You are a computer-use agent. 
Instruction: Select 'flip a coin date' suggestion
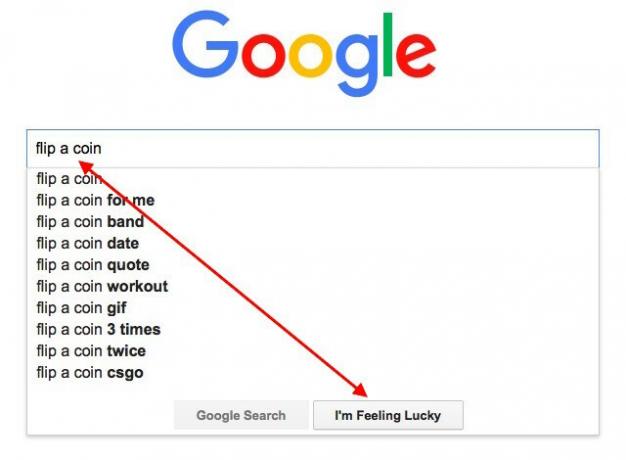(x=313, y=243)
